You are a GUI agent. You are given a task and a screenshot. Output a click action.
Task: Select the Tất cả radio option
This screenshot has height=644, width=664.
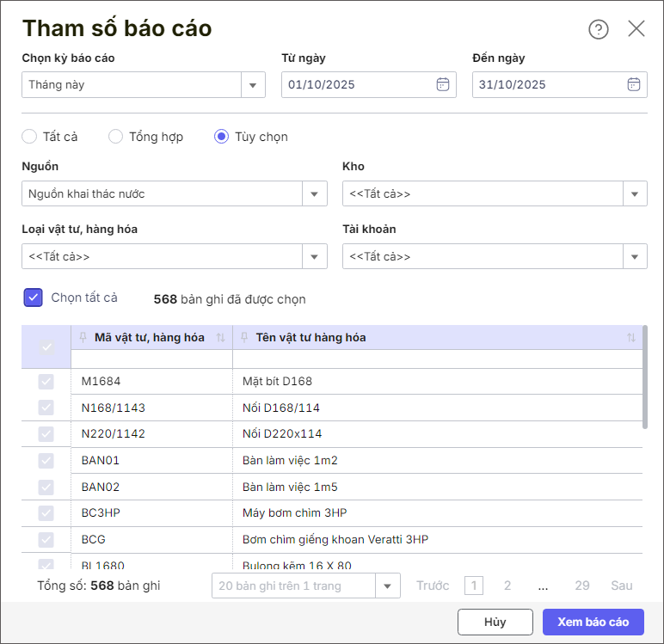point(29,136)
